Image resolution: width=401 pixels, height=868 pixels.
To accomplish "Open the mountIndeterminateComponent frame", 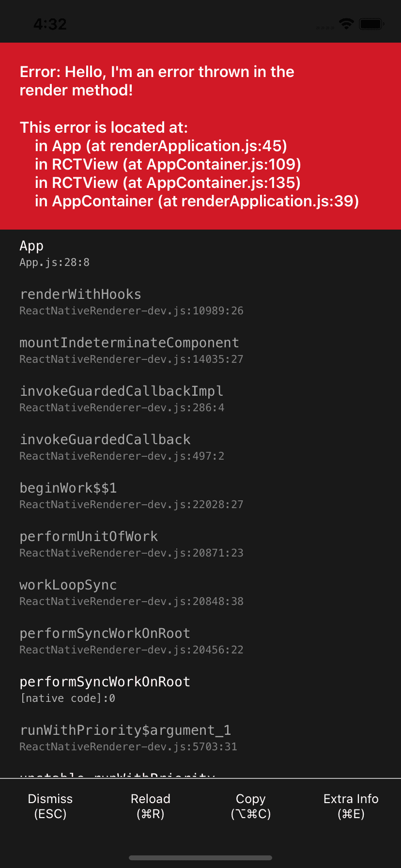I will coord(131,350).
